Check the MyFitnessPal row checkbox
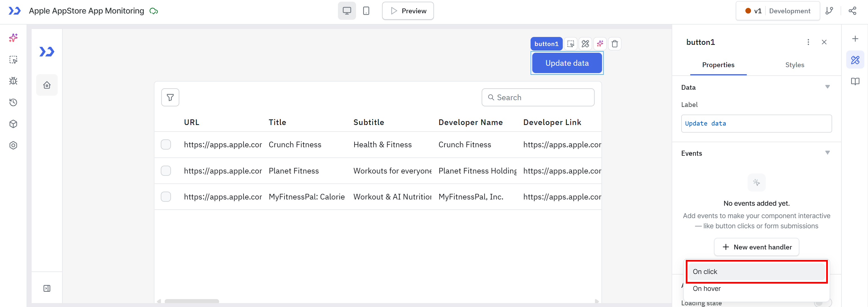This screenshot has width=868, height=307. (166, 197)
